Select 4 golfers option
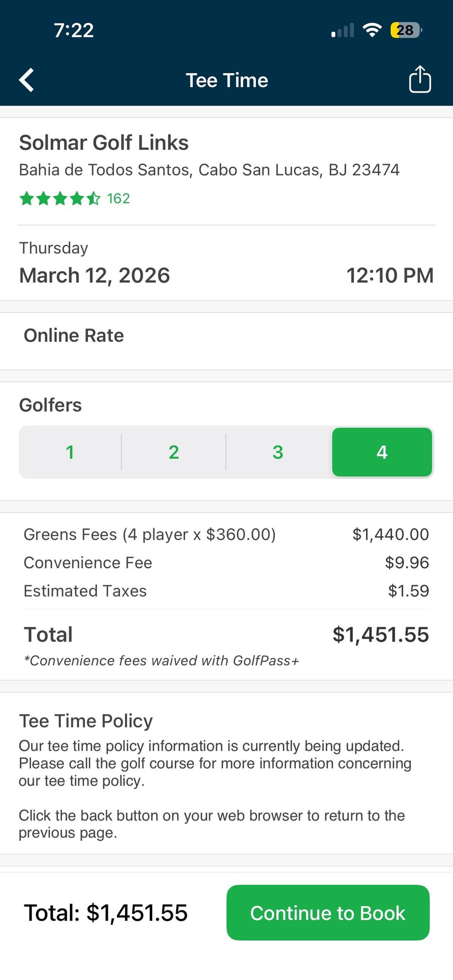 pyautogui.click(x=382, y=452)
